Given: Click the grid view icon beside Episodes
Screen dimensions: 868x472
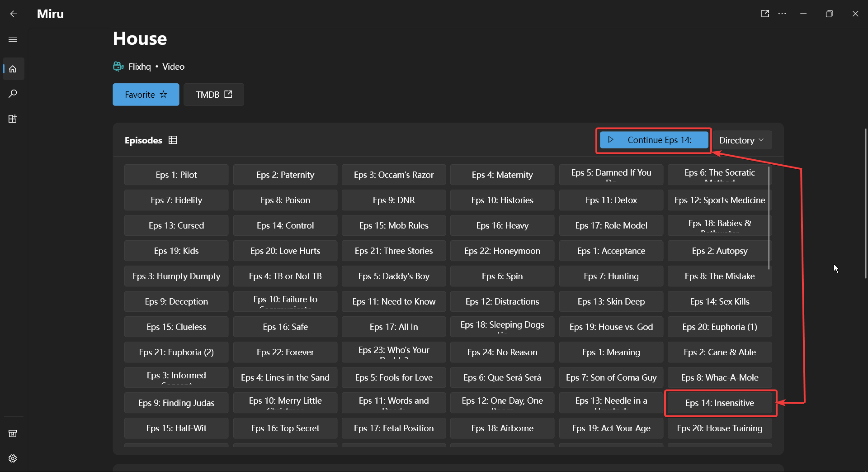Looking at the screenshot, I should [x=172, y=140].
